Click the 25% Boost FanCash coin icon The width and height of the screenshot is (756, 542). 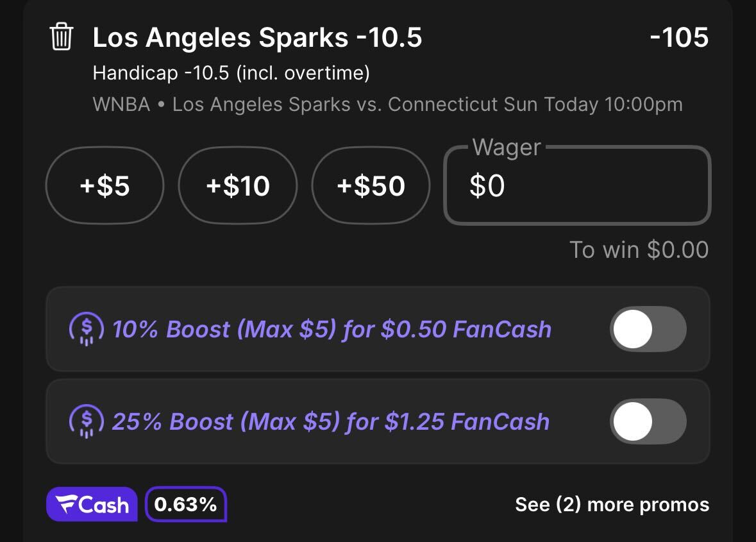(87, 421)
